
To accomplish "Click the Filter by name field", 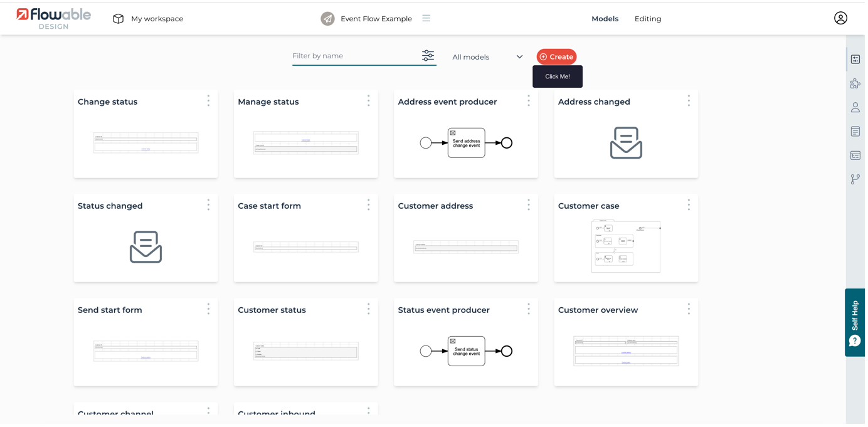I will (354, 56).
